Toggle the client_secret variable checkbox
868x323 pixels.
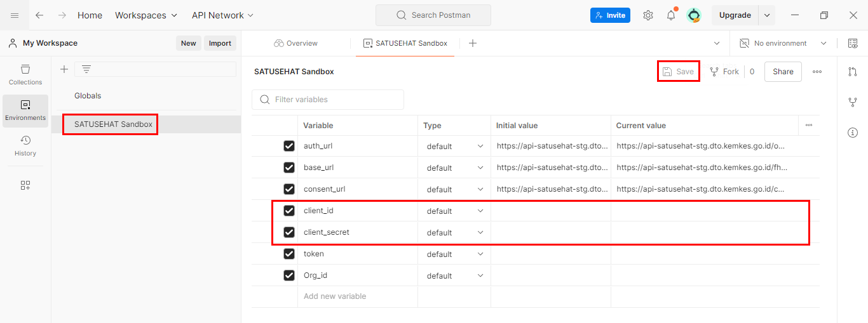[289, 232]
